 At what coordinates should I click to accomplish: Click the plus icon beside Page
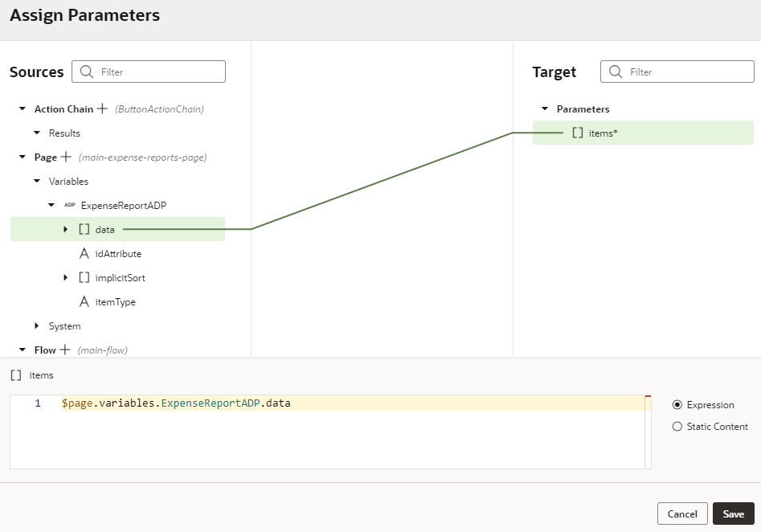point(66,157)
